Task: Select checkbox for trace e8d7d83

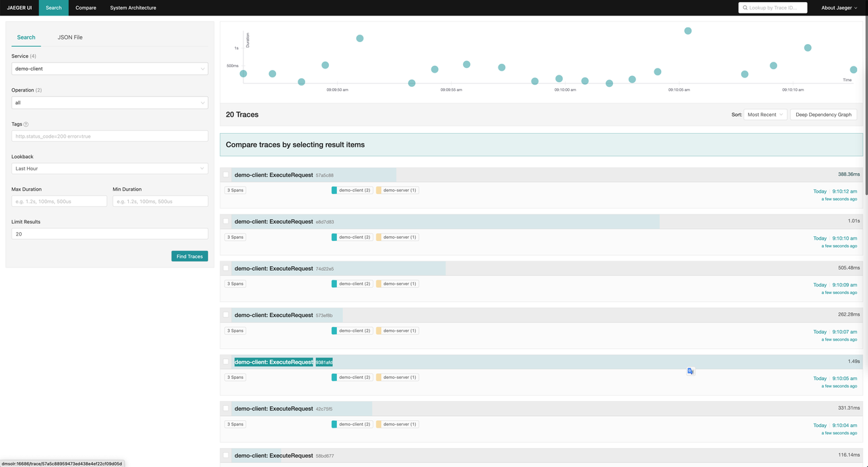Action: click(226, 221)
